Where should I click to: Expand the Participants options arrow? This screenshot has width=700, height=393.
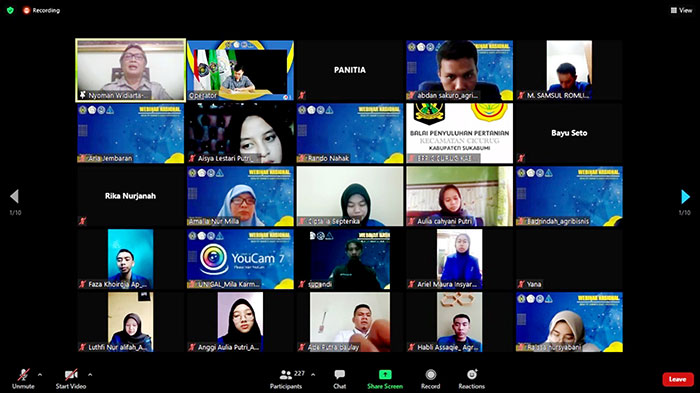click(313, 375)
